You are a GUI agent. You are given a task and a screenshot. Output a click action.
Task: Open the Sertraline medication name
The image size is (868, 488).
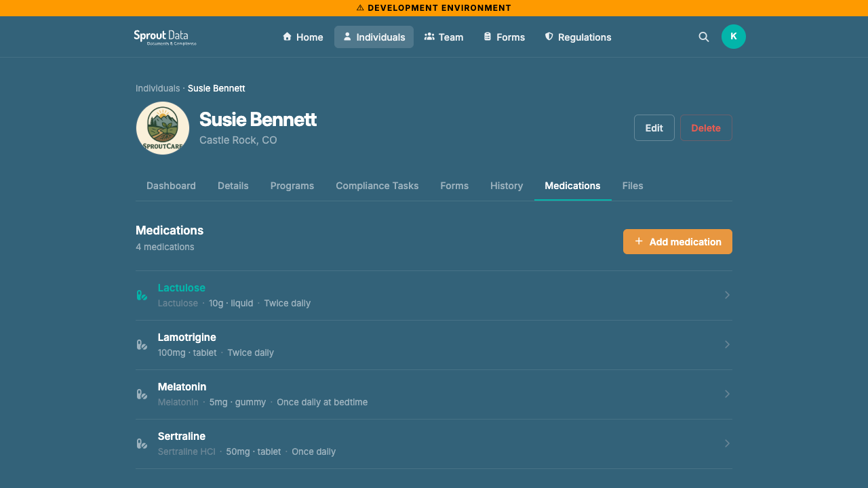182,436
